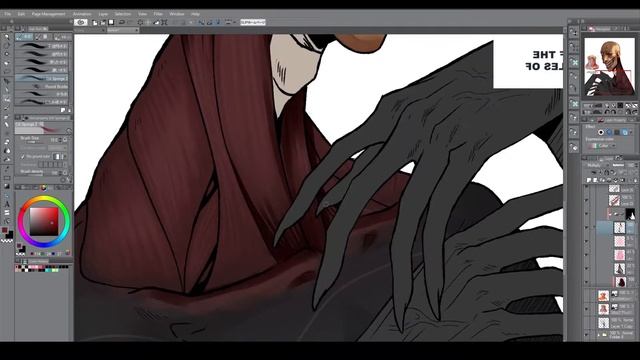
Task: Select the Text tool (A icon)
Action: pos(7,204)
